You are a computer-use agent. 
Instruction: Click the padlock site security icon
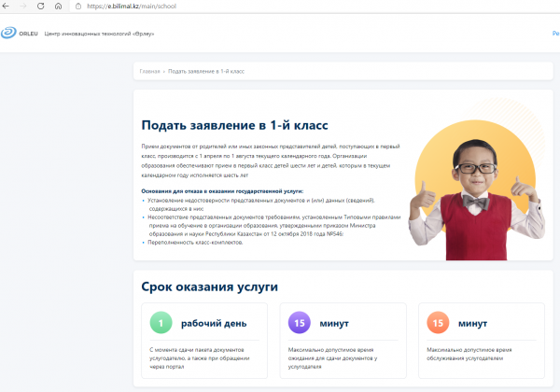(78, 7)
